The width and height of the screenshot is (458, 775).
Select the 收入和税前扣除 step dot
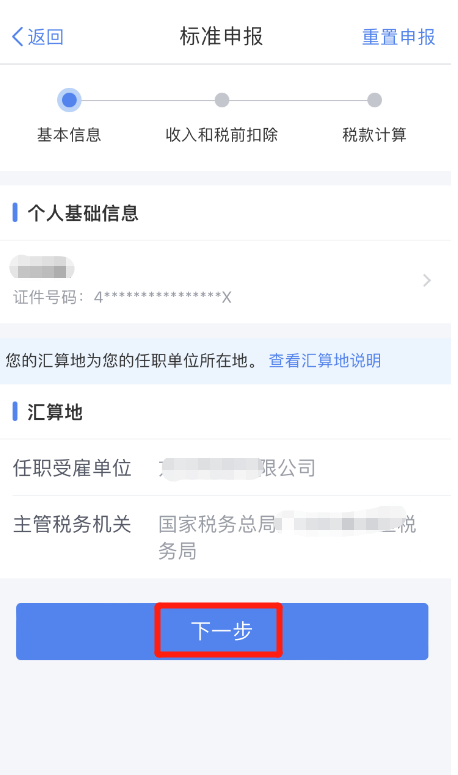[222, 100]
